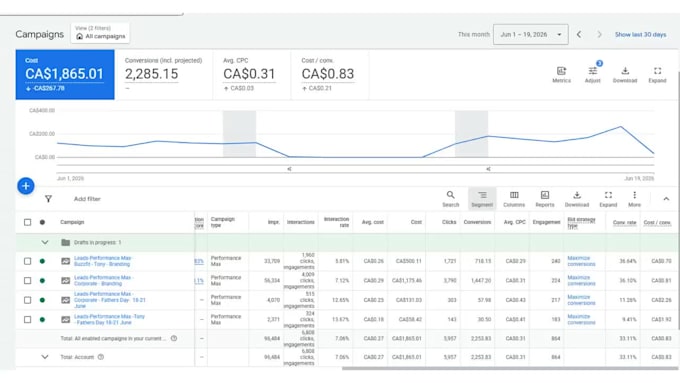Click campaign icon for Buzzfit Tony Branding
The height and width of the screenshot is (383, 680).
point(65,261)
